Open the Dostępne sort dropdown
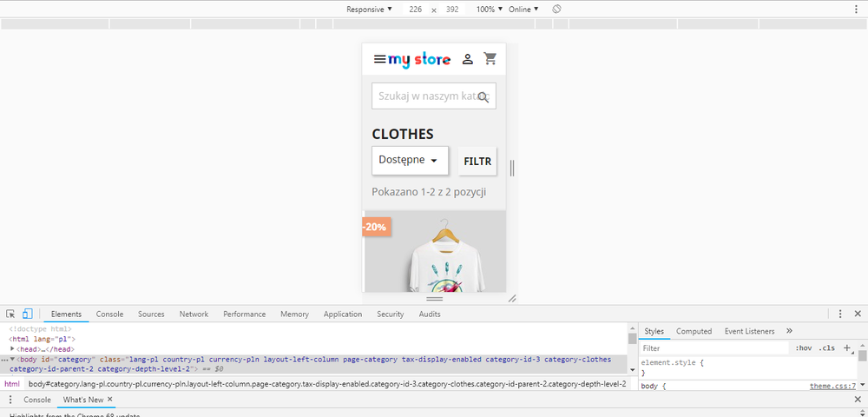Viewport: 868px width, 417px height. [x=411, y=160]
